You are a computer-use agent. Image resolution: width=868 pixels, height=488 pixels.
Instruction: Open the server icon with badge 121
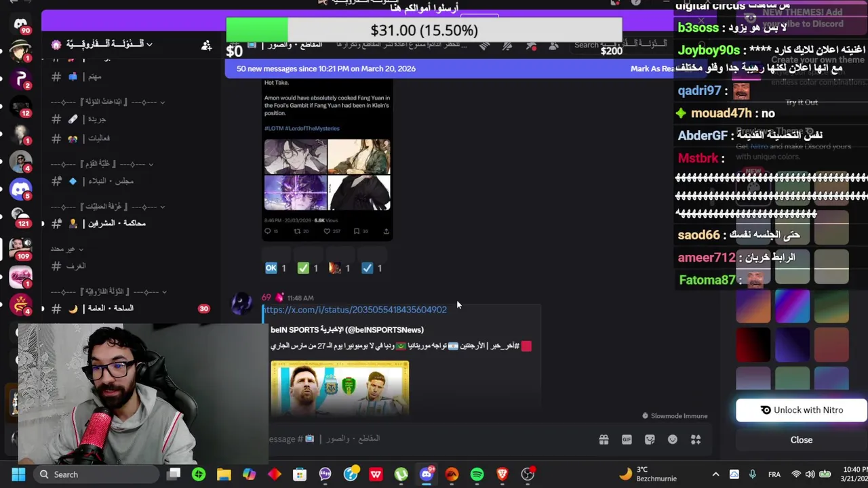20,217
